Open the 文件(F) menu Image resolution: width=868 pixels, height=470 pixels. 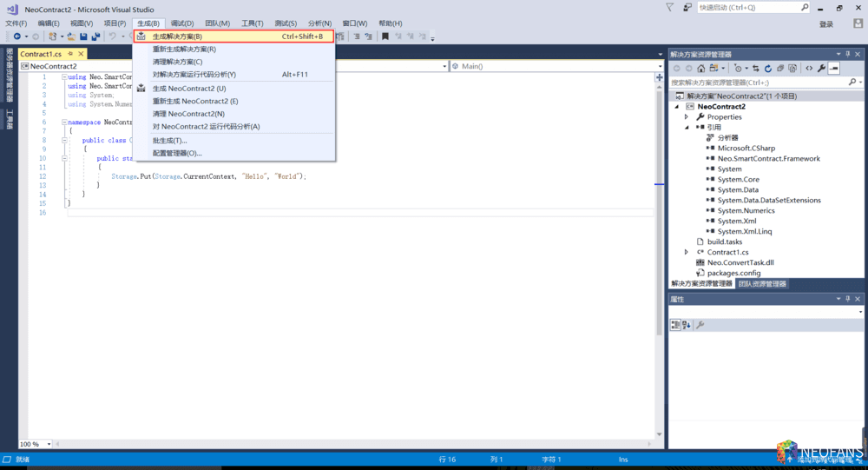16,23
